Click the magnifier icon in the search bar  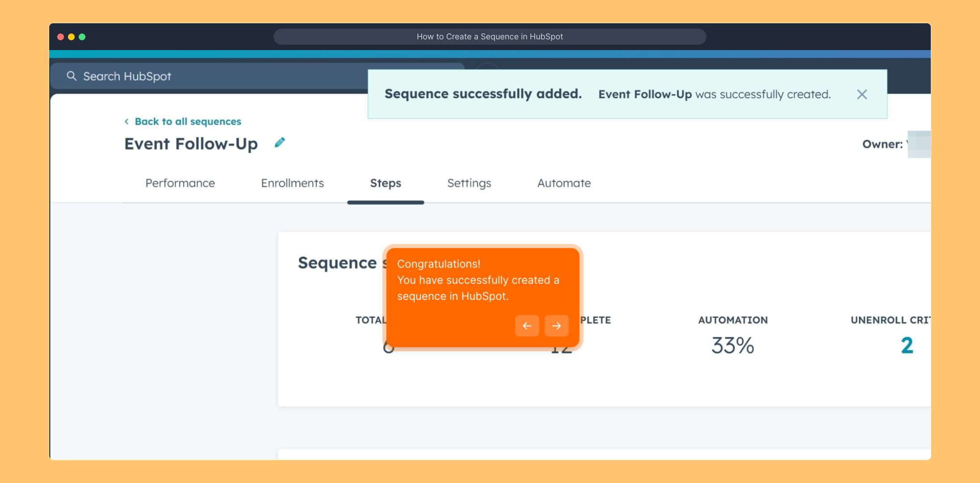pos(72,76)
